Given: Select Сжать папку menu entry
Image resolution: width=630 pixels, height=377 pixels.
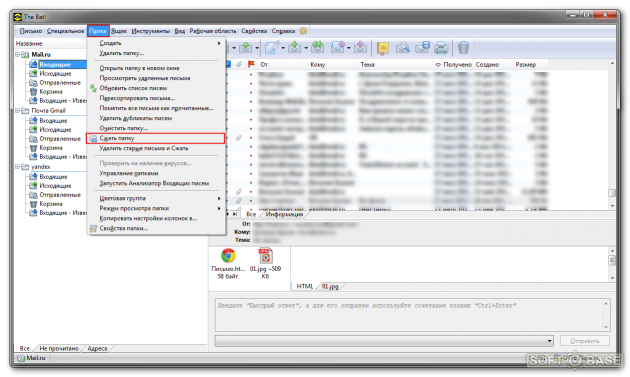Looking at the screenshot, I should (155, 138).
